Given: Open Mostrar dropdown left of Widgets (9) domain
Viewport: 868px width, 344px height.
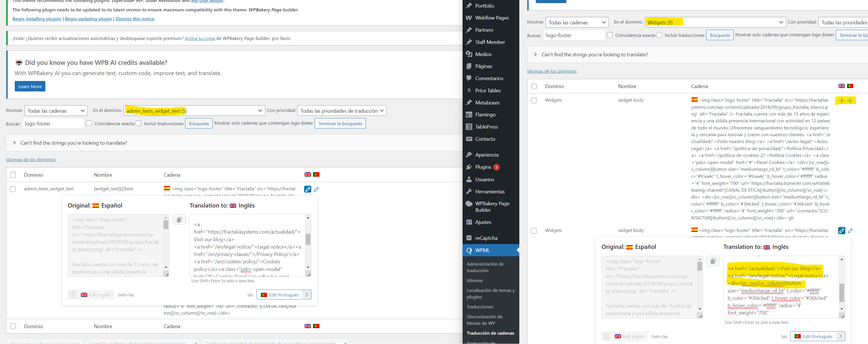Looking at the screenshot, I should [577, 22].
